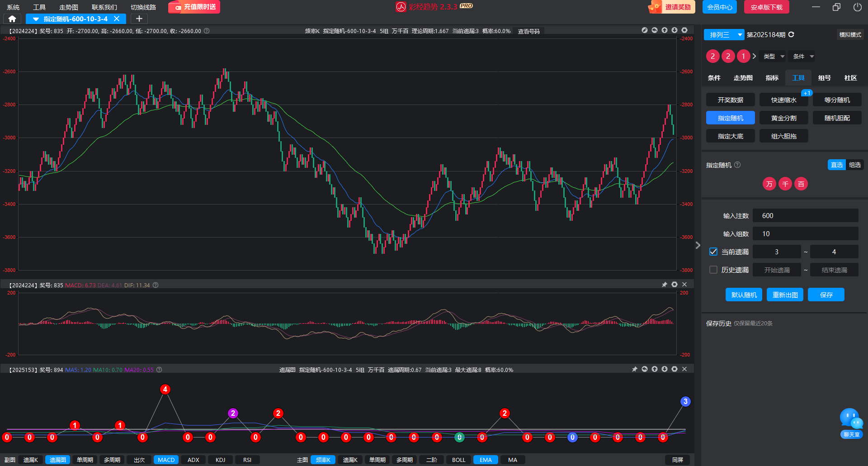
Task: Click help icon beside MA5 MA10 MA20 values
Action: coord(159,370)
